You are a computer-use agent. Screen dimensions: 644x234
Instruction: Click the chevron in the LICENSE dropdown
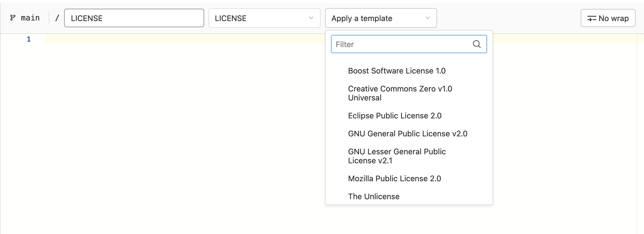tap(311, 18)
